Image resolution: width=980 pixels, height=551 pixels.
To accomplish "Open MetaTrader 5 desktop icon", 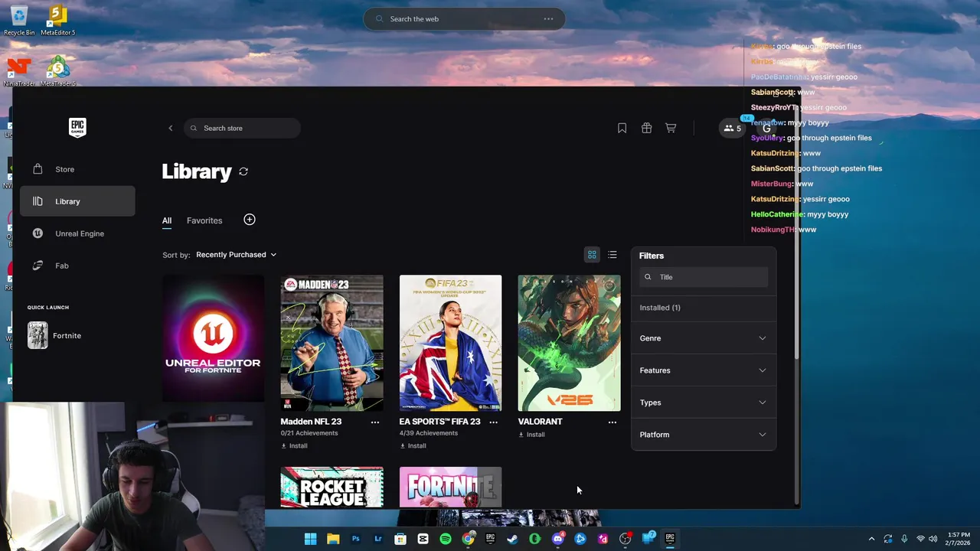I will tap(57, 71).
